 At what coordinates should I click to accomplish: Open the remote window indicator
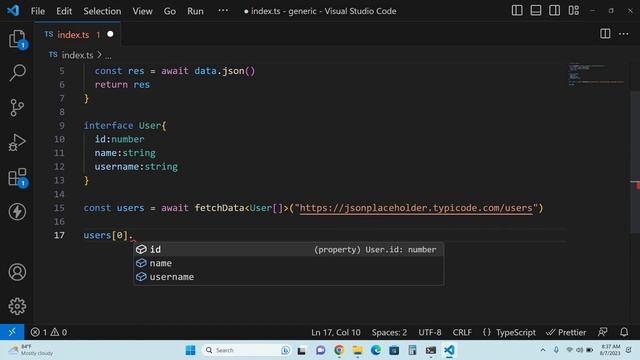click(x=12, y=332)
